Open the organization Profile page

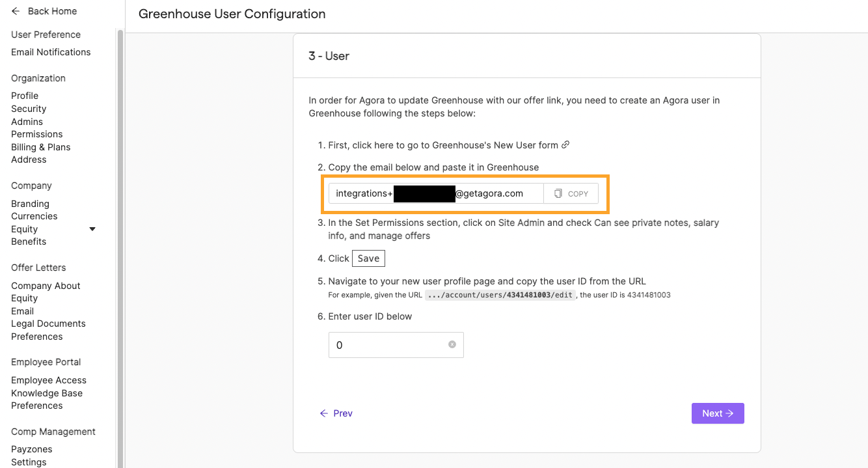25,96
